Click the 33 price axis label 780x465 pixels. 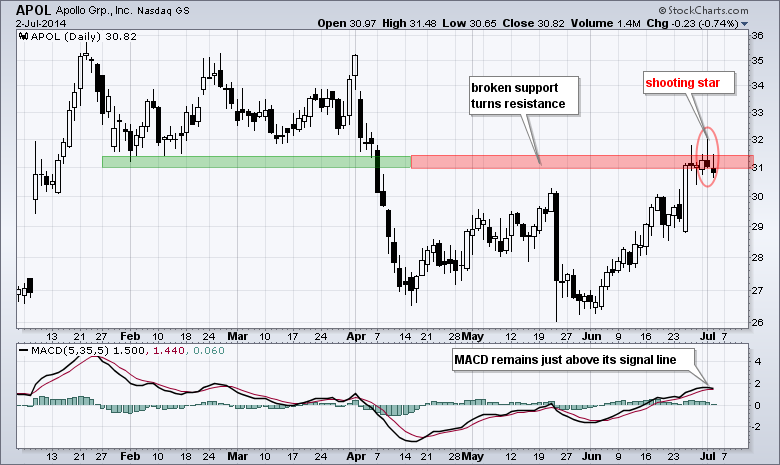click(758, 113)
